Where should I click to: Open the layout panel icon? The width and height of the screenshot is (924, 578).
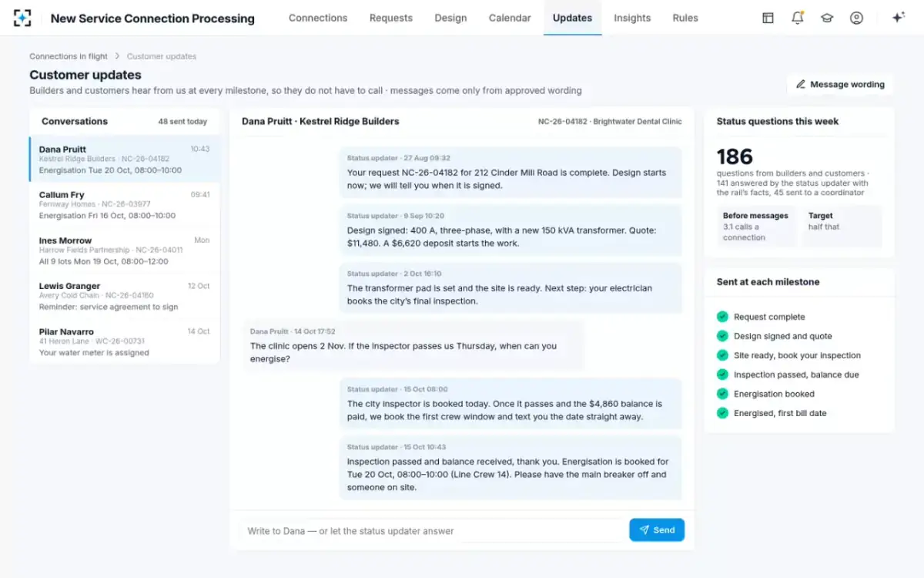coord(768,18)
